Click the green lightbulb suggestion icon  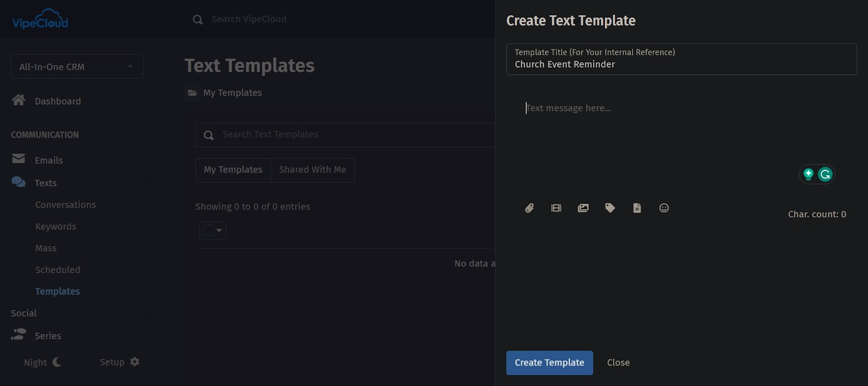(x=808, y=174)
